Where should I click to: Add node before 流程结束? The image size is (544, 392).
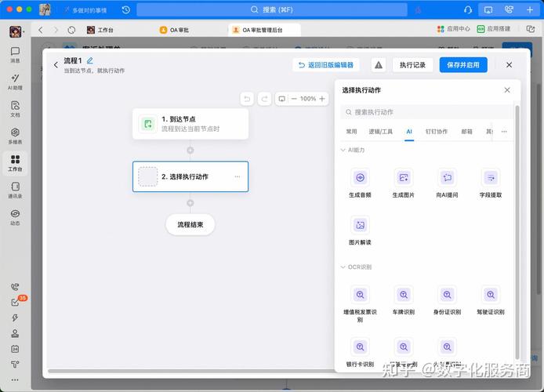pos(190,203)
